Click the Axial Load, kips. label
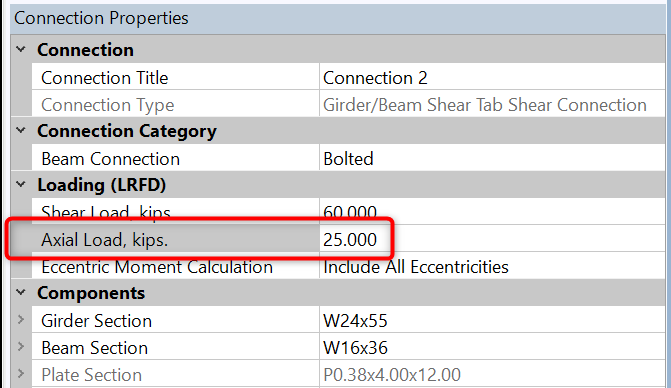The image size is (671, 388). pyautogui.click(x=104, y=240)
